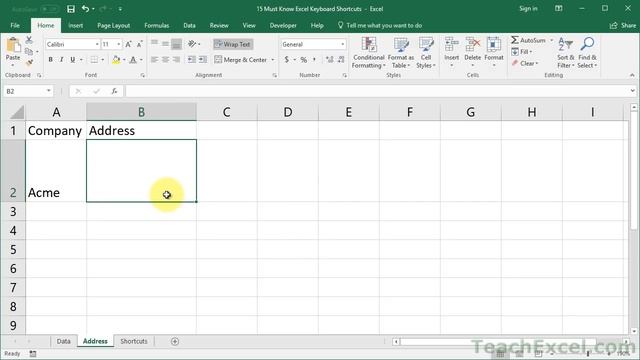This screenshot has height=360, width=640.
Task: Switch to the Insert ribbon tab
Action: click(76, 25)
